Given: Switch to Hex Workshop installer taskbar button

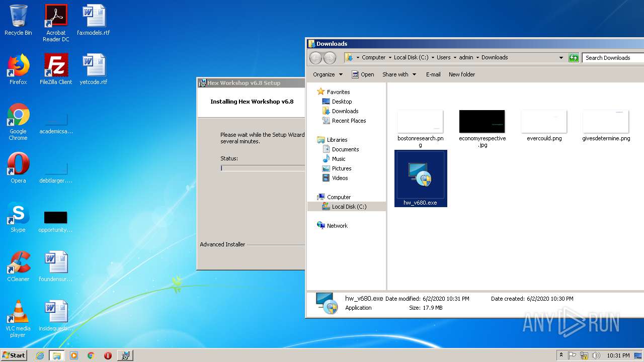Looking at the screenshot, I should tap(125, 355).
